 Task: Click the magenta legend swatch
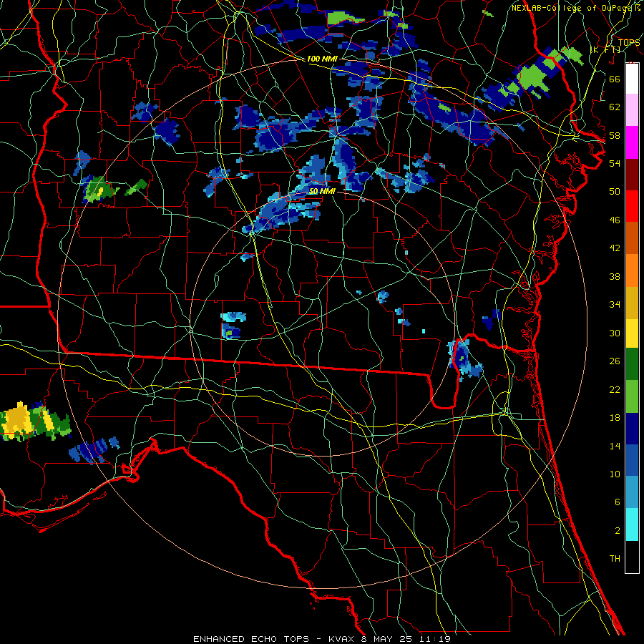coord(632,142)
